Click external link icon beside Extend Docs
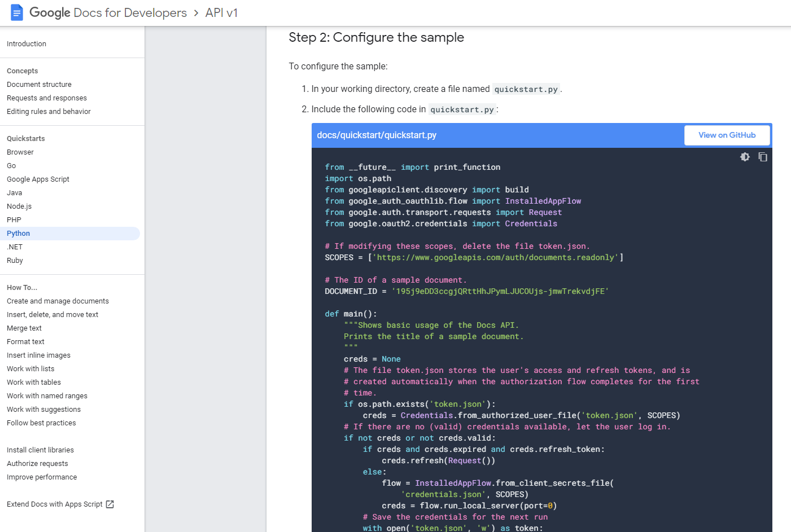Image resolution: width=791 pixels, height=532 pixels. click(110, 504)
